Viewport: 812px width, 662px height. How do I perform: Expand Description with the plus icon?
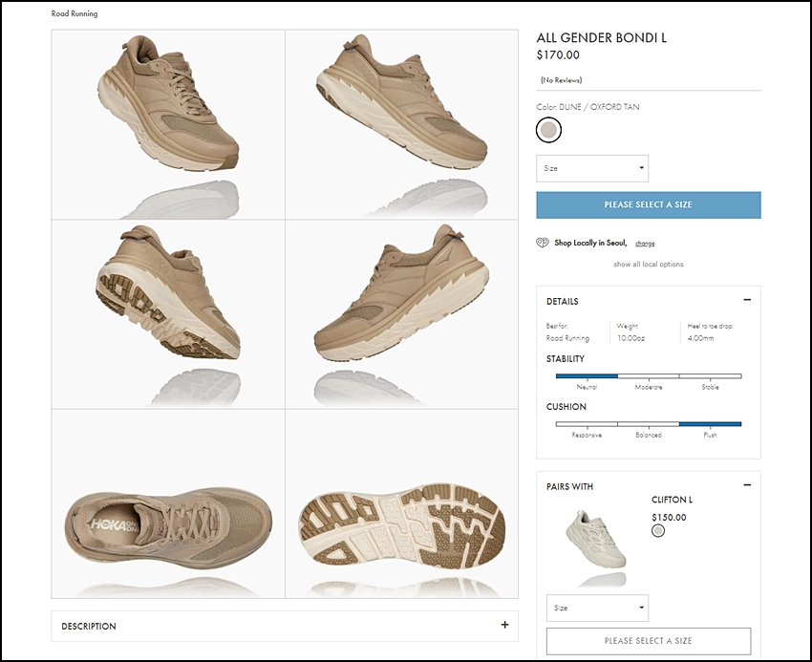click(x=504, y=626)
